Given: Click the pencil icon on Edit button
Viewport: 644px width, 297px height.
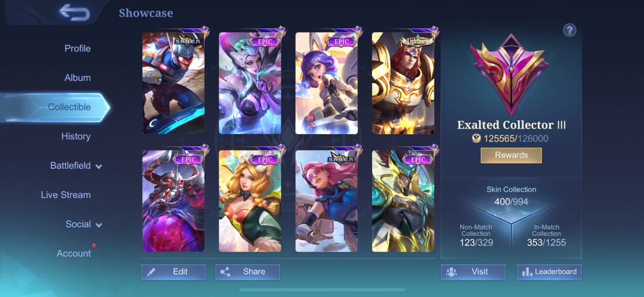Looking at the screenshot, I should pyautogui.click(x=151, y=272).
